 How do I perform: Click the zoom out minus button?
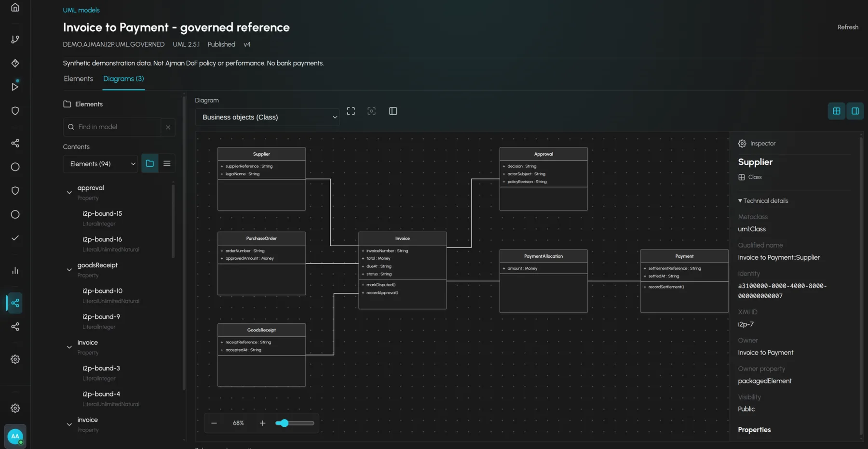click(x=214, y=423)
